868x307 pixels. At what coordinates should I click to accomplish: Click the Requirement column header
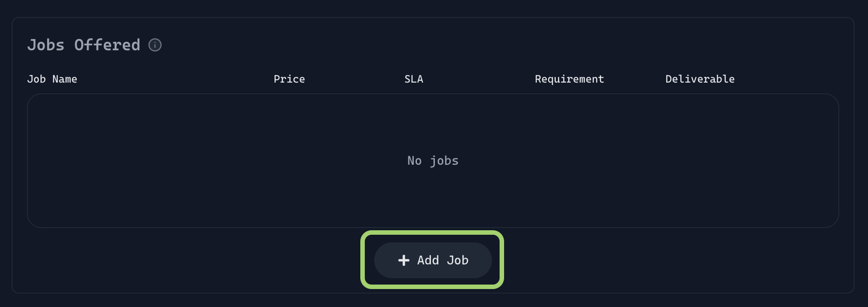tap(569, 79)
